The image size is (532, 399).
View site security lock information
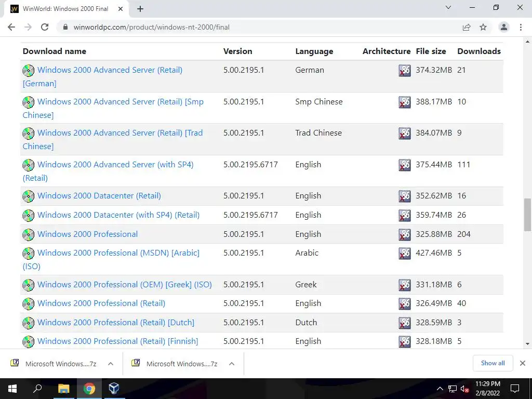[65, 27]
